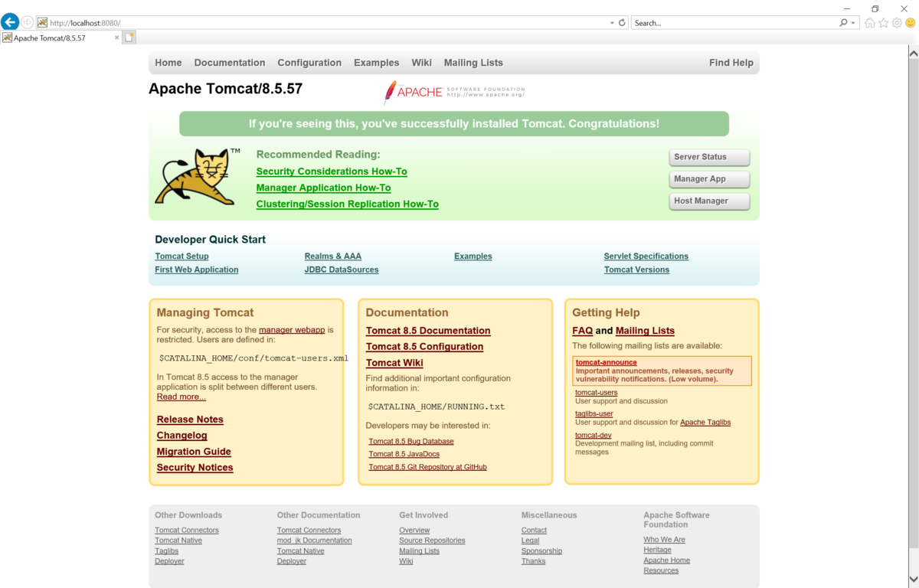919x588 pixels.
Task: Open the Tomcat Wiki link
Action: [x=394, y=363]
